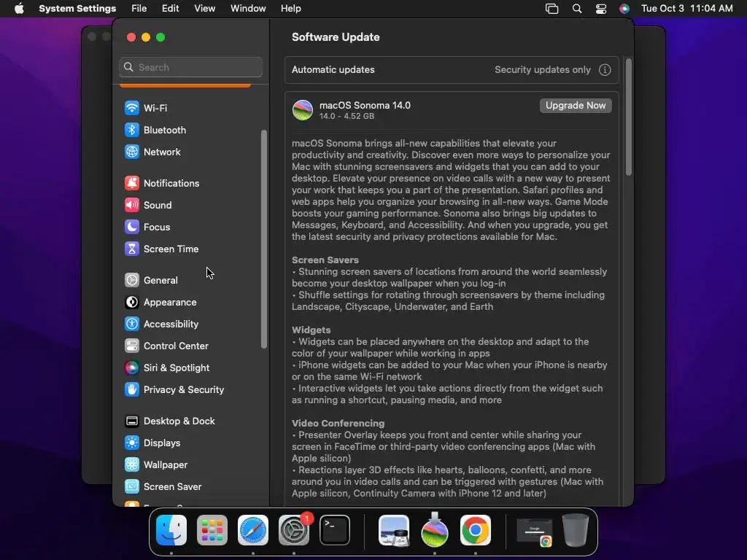Image resolution: width=747 pixels, height=560 pixels.
Task: Click the macOS Sonoma installer icon
Action: point(303,110)
